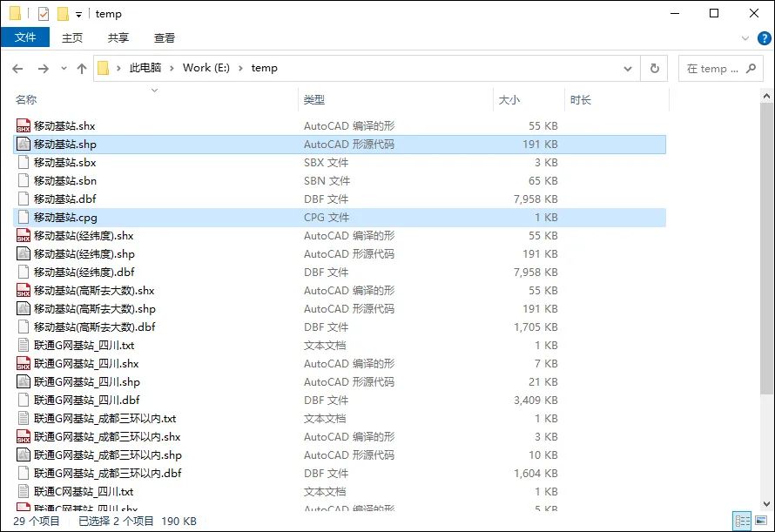Click the file icon of 联通G网基站_成都三环以内.dbf
Viewport: 775px width, 532px height.
click(x=24, y=473)
